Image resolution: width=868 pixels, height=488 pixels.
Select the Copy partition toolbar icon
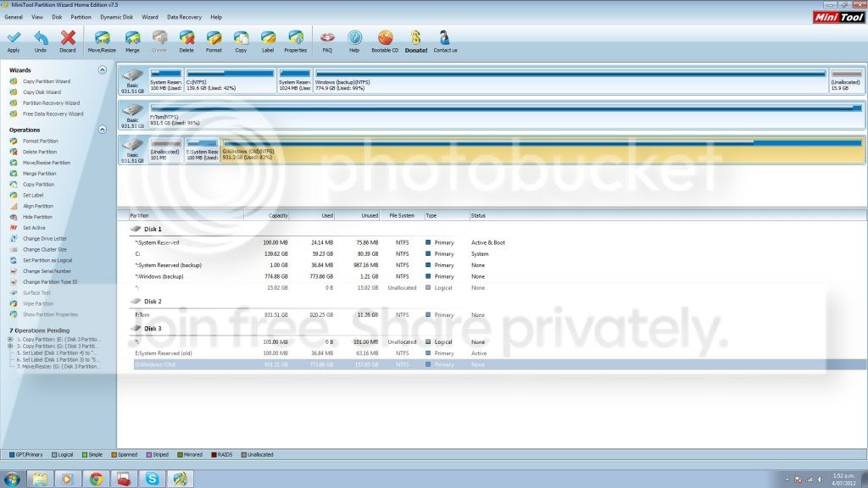click(241, 42)
